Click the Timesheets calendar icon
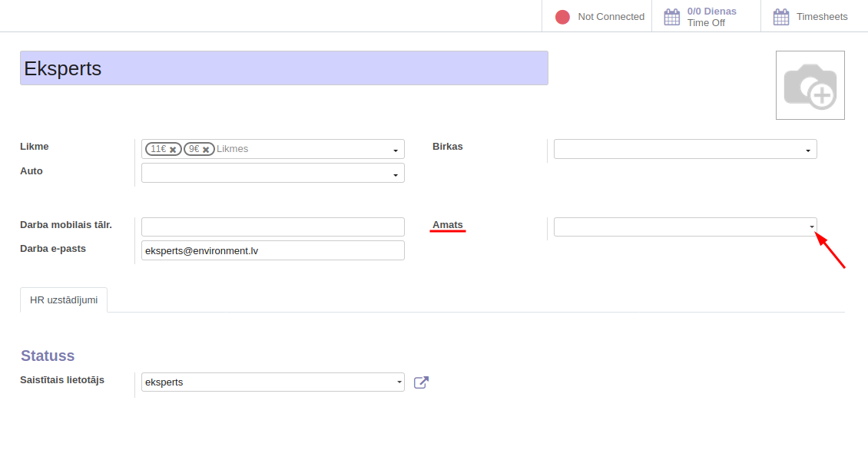 [781, 17]
